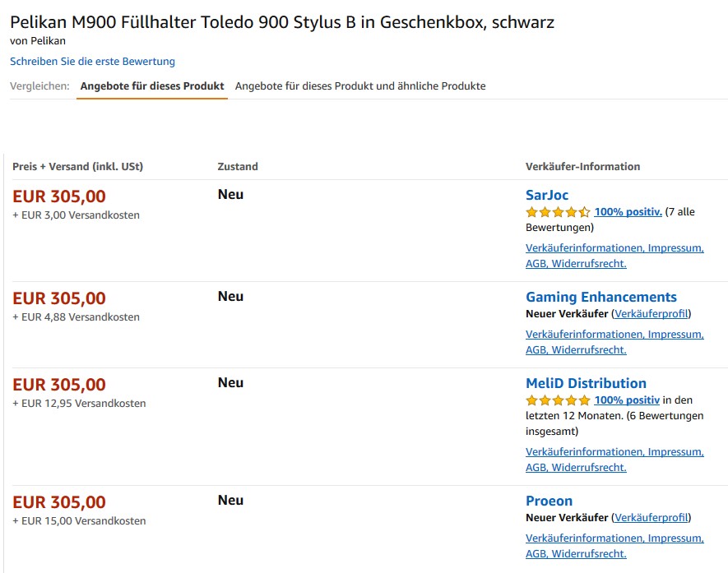Open Gaming Enhancements' Verkäuferinformationen, Impressum link
Image resolution: width=728 pixels, height=573 pixels.
coord(614,342)
